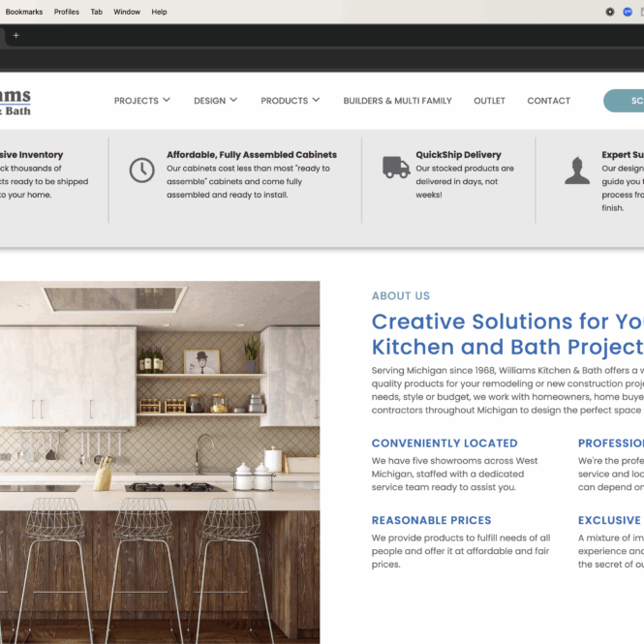Click the gear icon in macOS menu bar

tap(609, 12)
